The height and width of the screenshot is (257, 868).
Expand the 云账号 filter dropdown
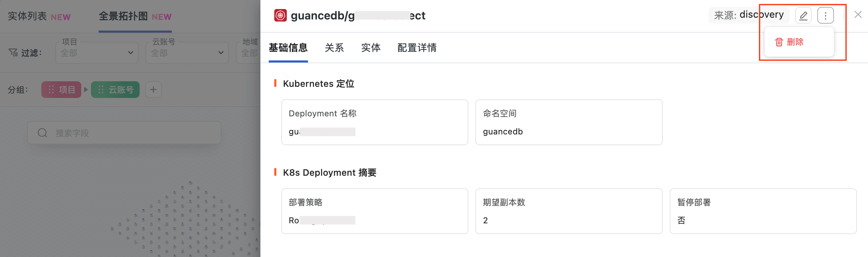187,53
